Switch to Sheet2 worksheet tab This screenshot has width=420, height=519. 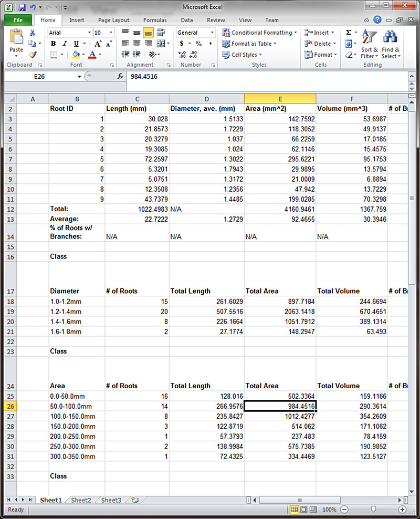click(x=81, y=500)
